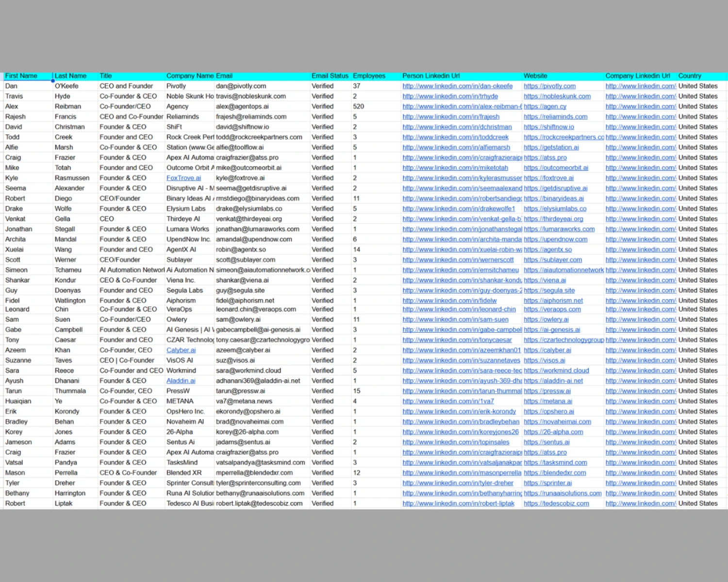
Task: Visit the https://metana.ai link
Action: [x=548, y=402]
